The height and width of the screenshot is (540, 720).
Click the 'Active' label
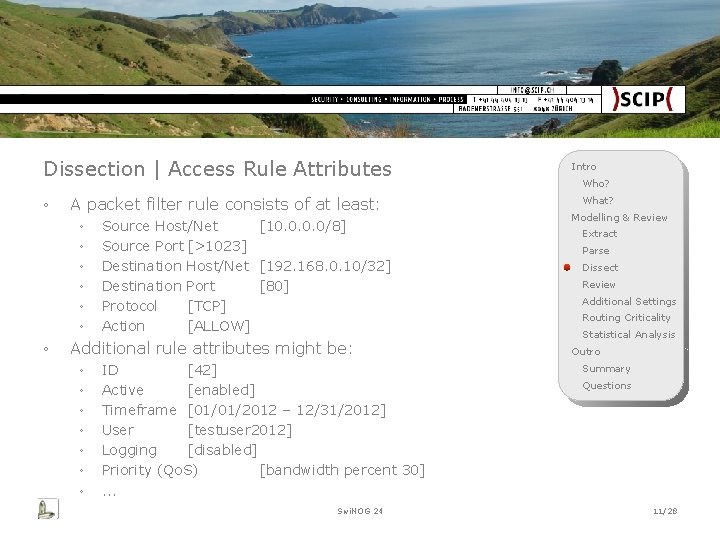(x=123, y=390)
